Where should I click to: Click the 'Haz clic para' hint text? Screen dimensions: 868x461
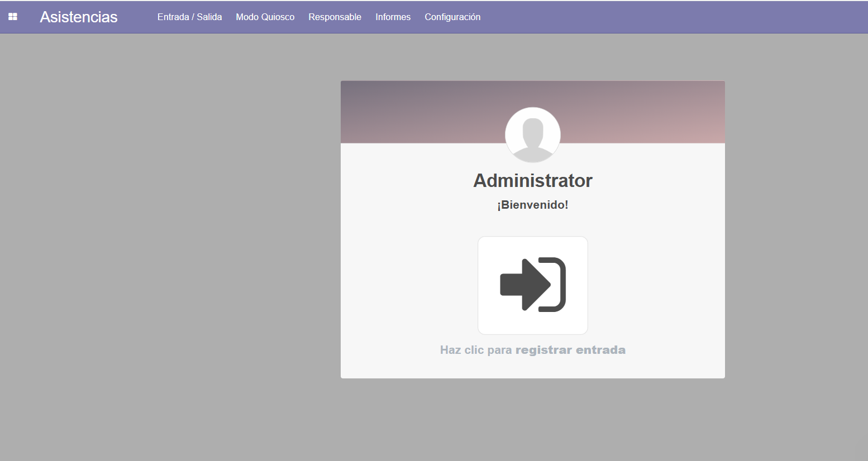tap(475, 350)
